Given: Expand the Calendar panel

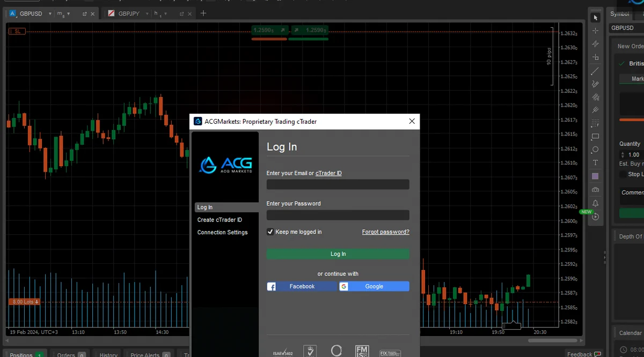Looking at the screenshot, I should (x=628, y=333).
